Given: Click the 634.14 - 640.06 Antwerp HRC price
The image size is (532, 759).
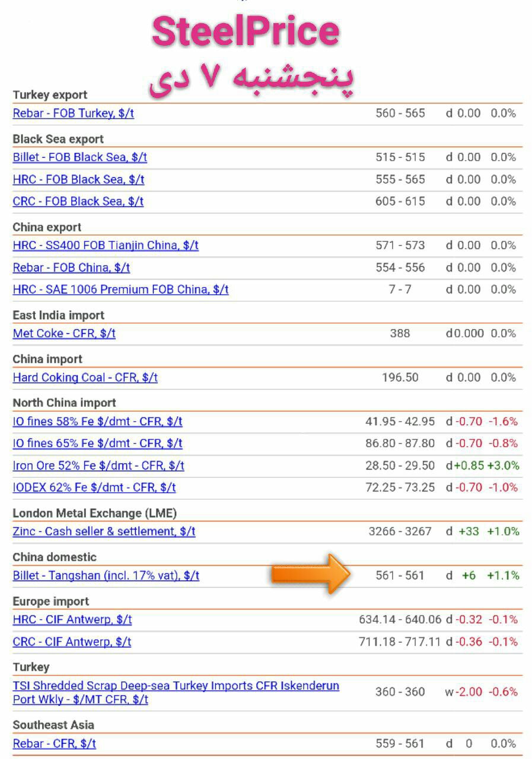Looking at the screenshot, I should point(400,620).
